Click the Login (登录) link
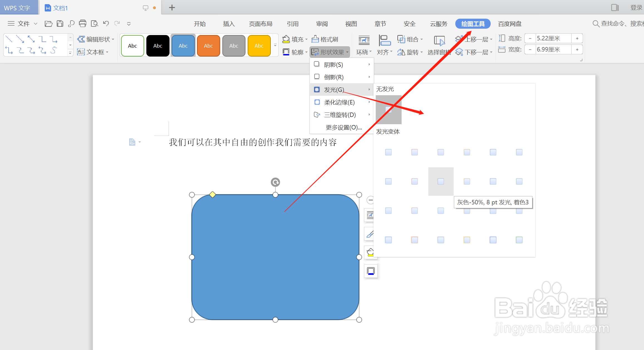This screenshot has width=644, height=350. [x=636, y=8]
